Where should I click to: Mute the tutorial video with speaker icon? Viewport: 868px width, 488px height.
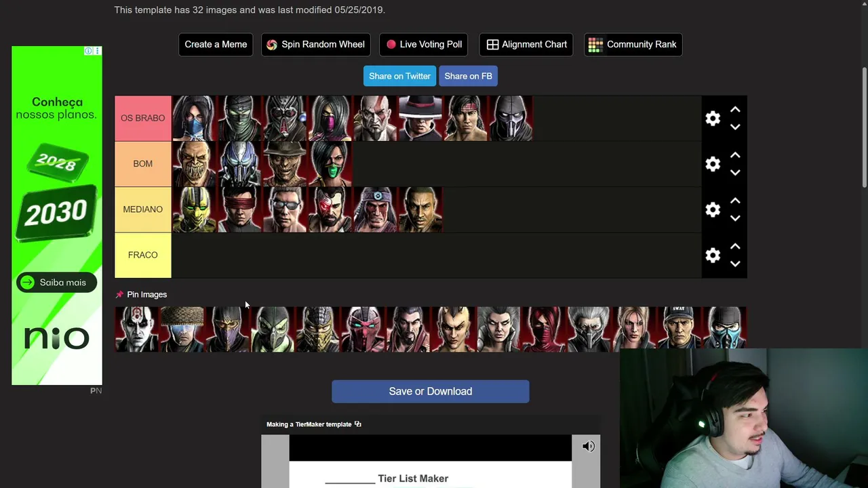pyautogui.click(x=589, y=446)
